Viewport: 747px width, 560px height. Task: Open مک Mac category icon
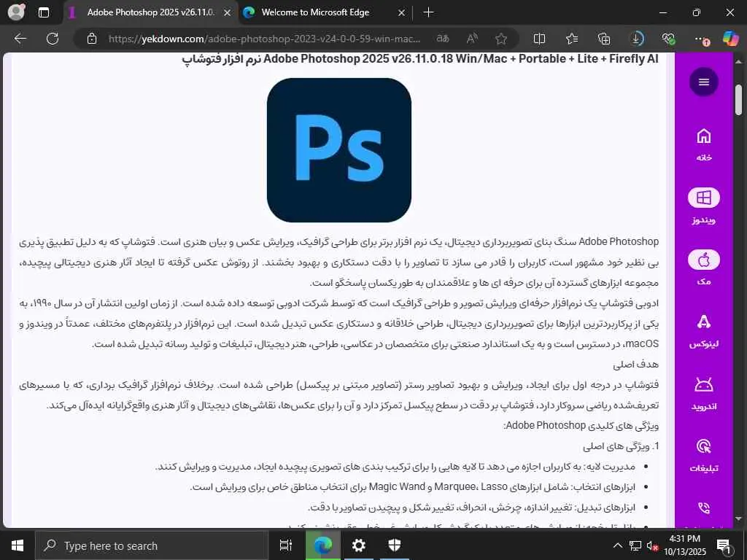click(x=704, y=260)
